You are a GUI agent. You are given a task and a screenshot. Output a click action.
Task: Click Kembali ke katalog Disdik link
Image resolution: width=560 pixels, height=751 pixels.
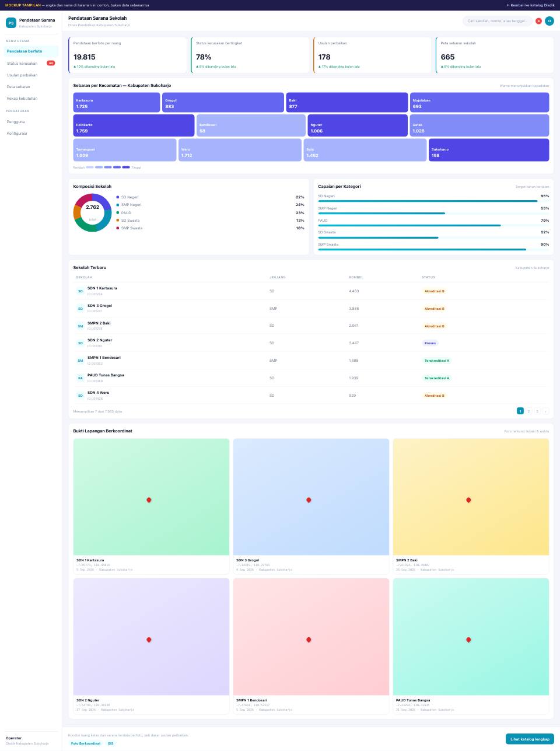point(530,5)
